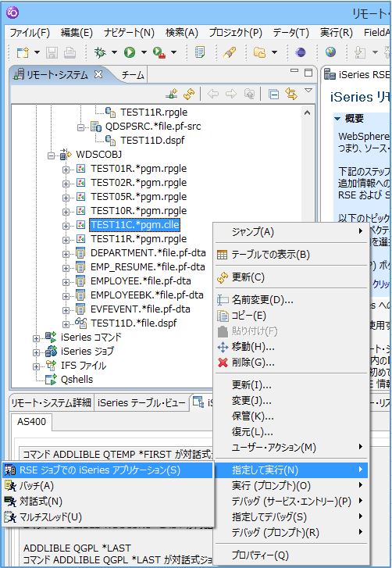Open the データ(T) menu
Image resolution: width=392 pixels, height=568 pixels.
(x=290, y=33)
